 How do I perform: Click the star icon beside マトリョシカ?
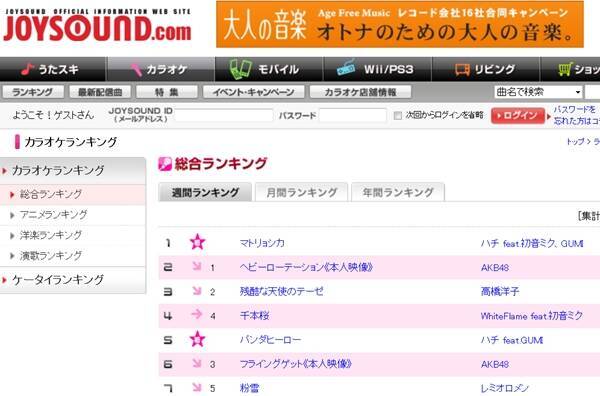tap(197, 242)
